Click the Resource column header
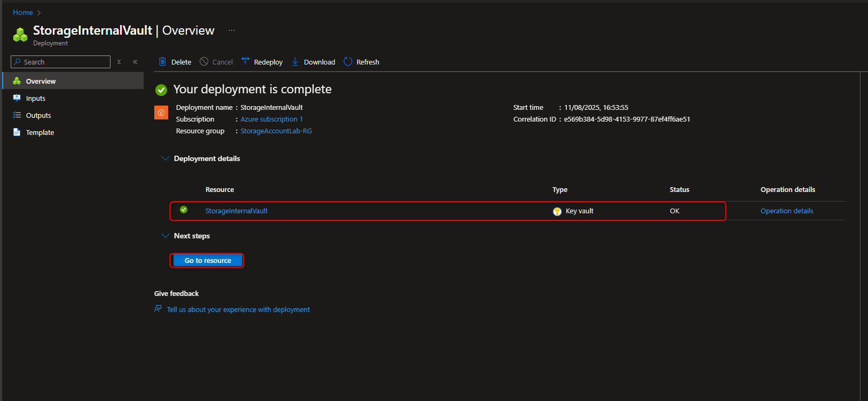 click(x=219, y=190)
